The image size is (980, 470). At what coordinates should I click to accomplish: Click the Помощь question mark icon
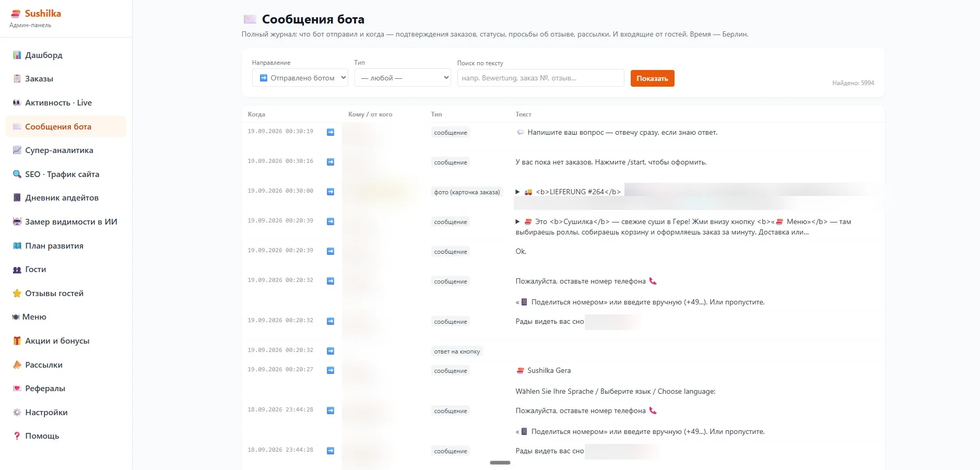click(x=17, y=436)
